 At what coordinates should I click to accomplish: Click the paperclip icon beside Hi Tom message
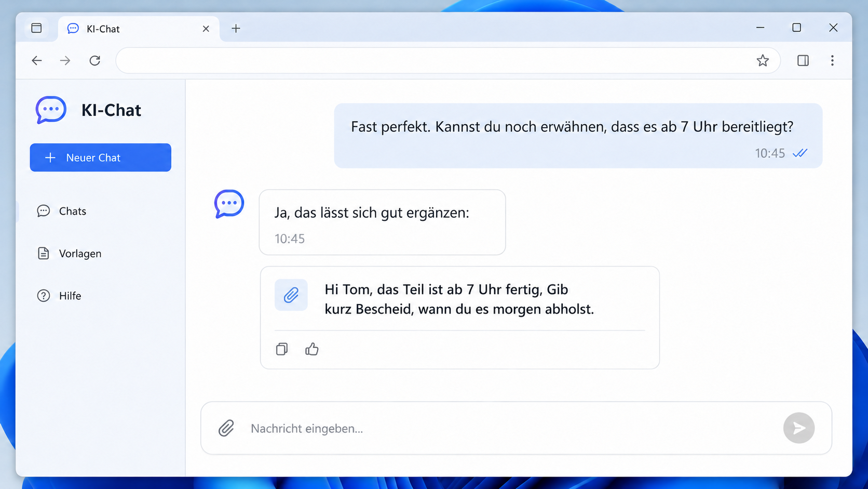point(291,295)
